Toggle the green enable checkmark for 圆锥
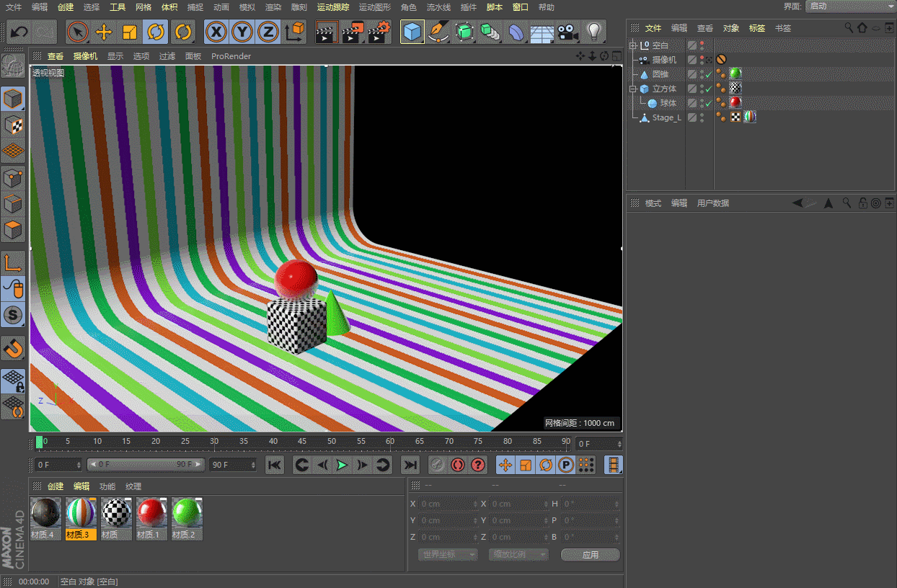Screen dimensions: 897x588 click(x=709, y=74)
